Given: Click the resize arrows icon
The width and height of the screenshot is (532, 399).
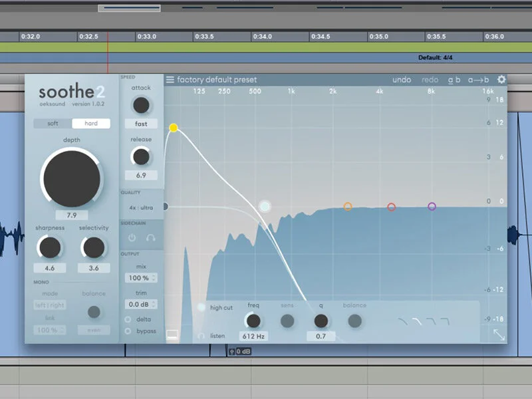Looking at the screenshot, I should pyautogui.click(x=499, y=334).
